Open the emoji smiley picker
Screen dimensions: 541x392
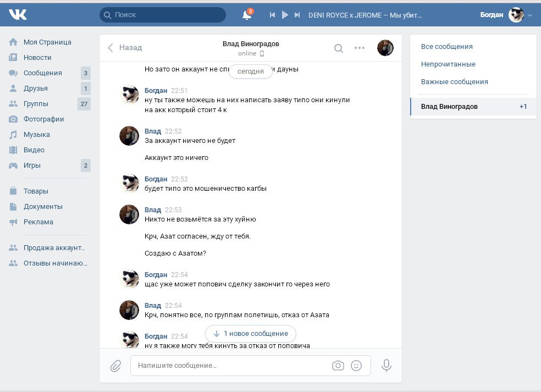(x=356, y=366)
